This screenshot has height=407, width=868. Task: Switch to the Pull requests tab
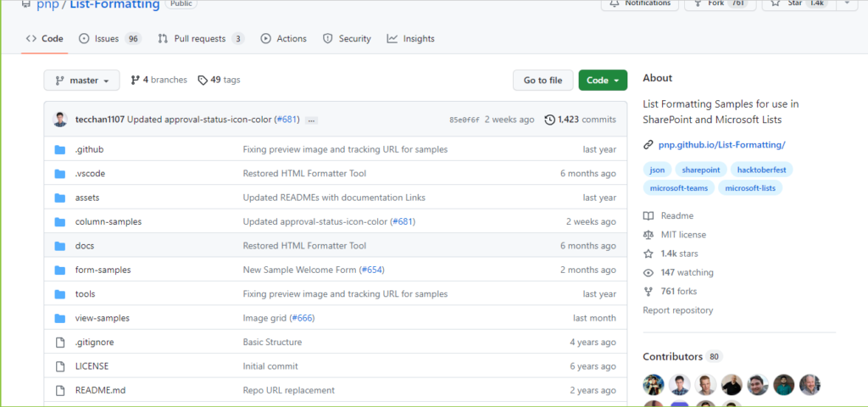point(200,39)
